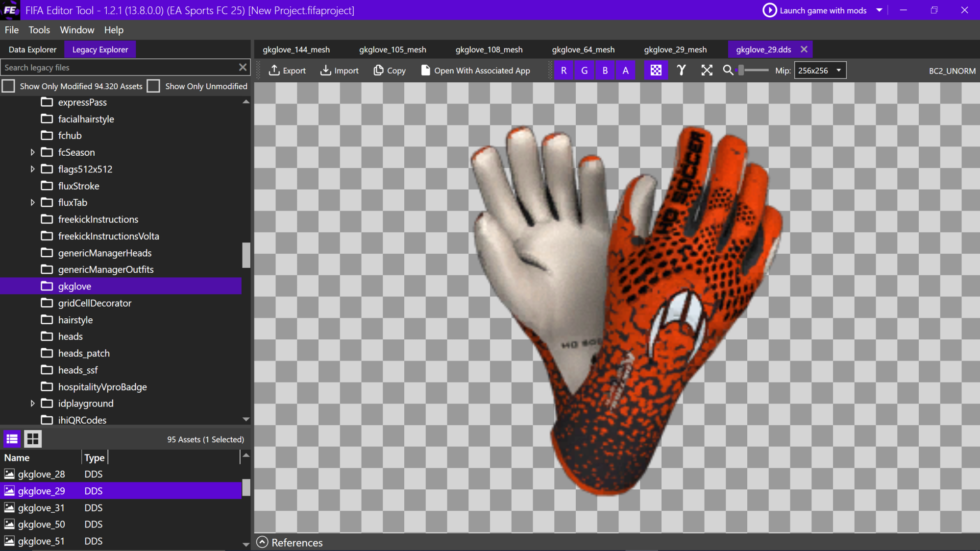Click folder tree scroll up arrow
The width and height of the screenshot is (980, 551).
(246, 102)
